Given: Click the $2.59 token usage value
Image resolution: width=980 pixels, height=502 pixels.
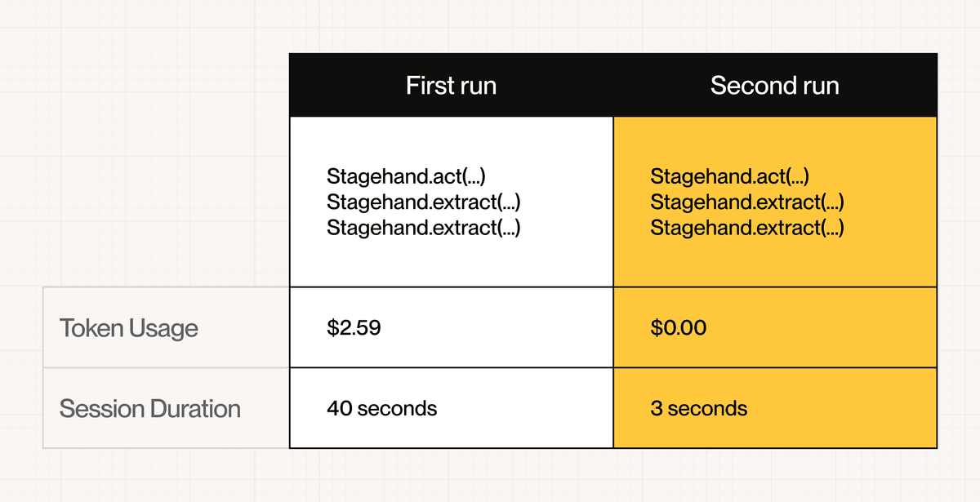Looking at the screenshot, I should (354, 328).
